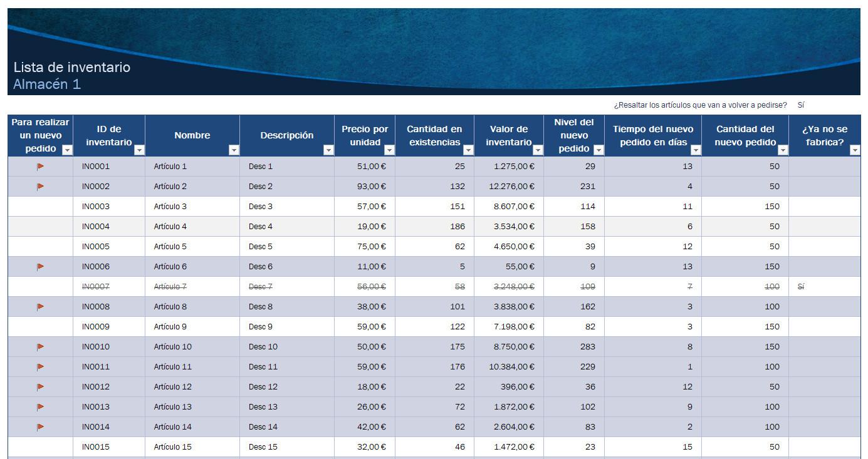Click the flag icon beside IN0014

pos(40,427)
